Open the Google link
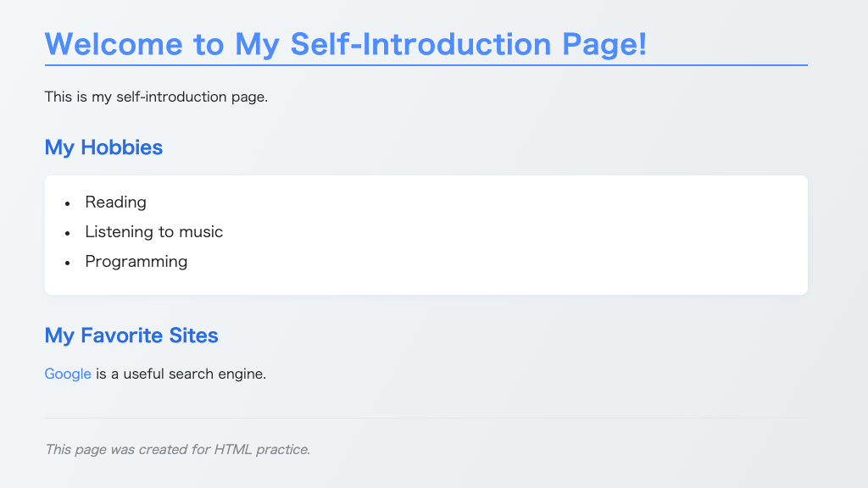868x488 pixels. click(68, 374)
